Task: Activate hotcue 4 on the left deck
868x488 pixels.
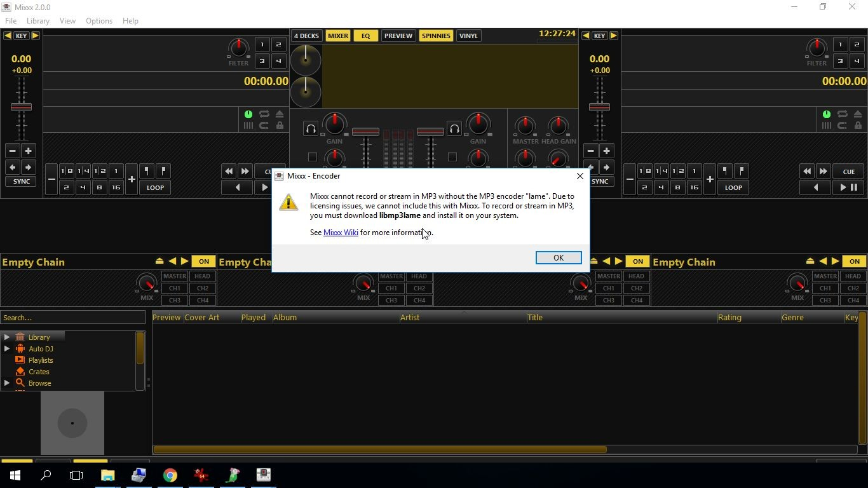Action: point(278,61)
